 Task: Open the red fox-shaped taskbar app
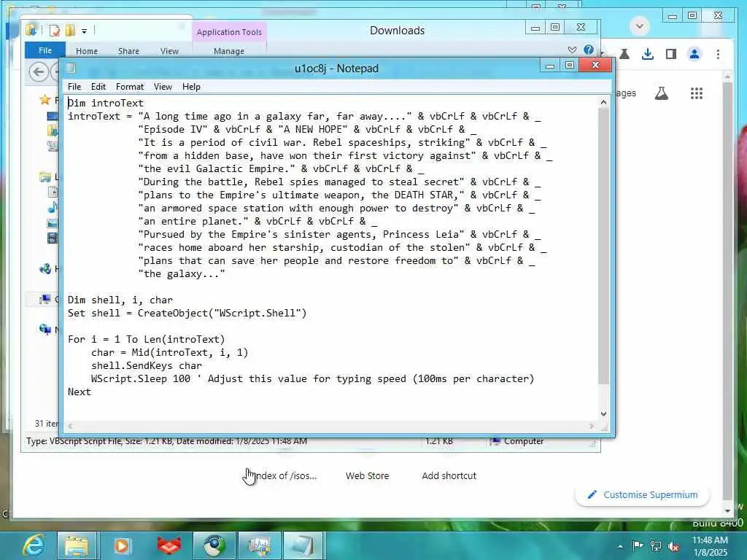tap(169, 545)
